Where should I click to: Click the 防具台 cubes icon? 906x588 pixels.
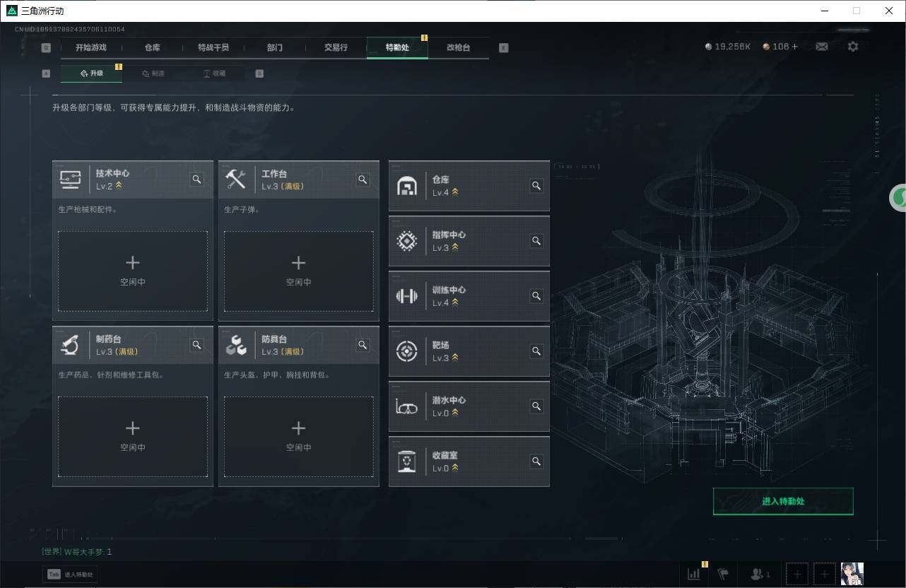pos(235,345)
